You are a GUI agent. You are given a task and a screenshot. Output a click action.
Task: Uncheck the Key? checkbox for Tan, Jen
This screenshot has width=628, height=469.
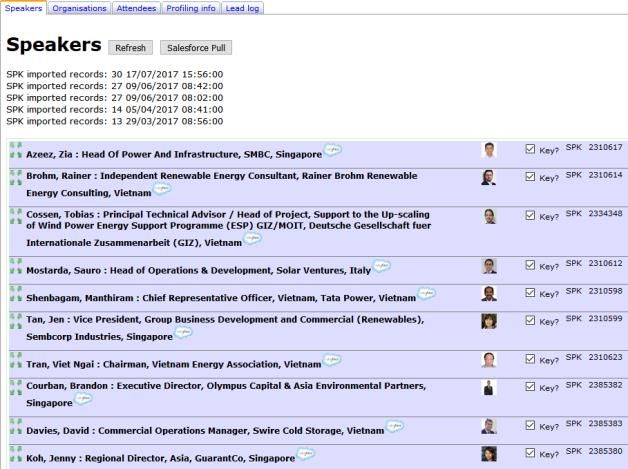tap(530, 320)
